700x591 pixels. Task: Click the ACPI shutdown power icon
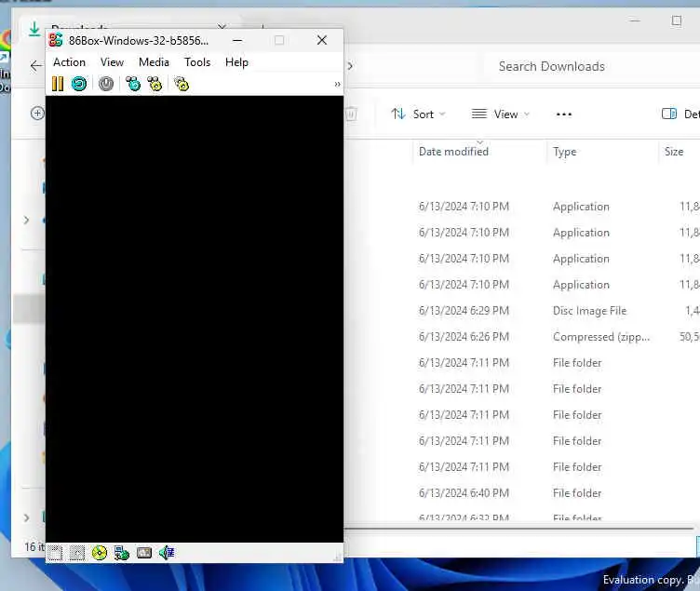(x=106, y=84)
